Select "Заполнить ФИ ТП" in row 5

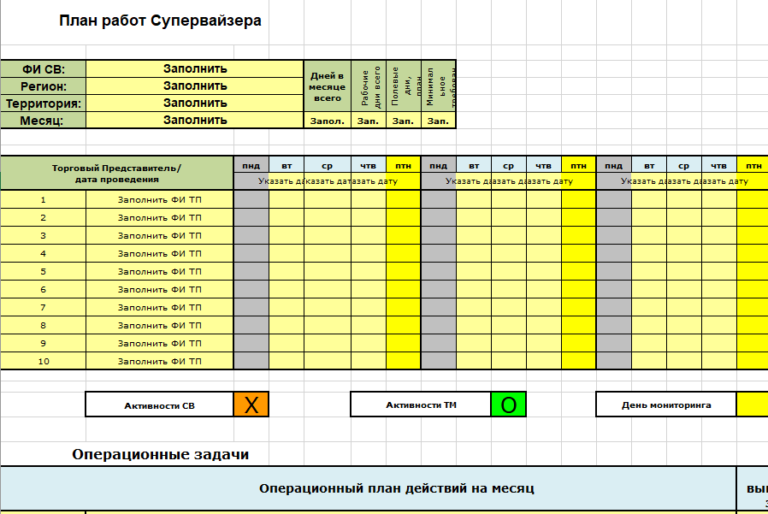(160, 271)
